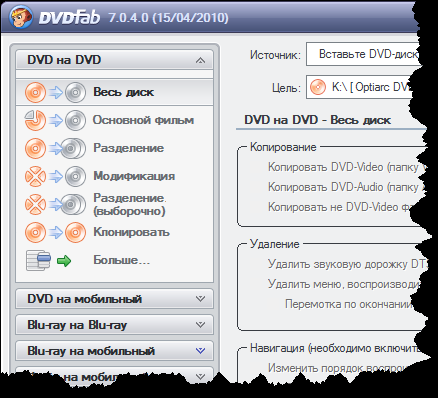438x398 pixels.
Task: Click the DVD на мобильный header label
Action: (84, 299)
